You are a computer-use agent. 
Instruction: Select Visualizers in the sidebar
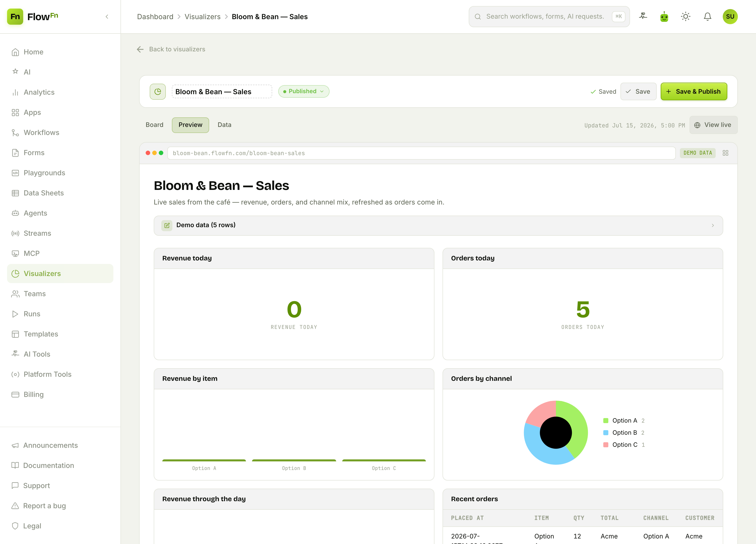click(60, 274)
